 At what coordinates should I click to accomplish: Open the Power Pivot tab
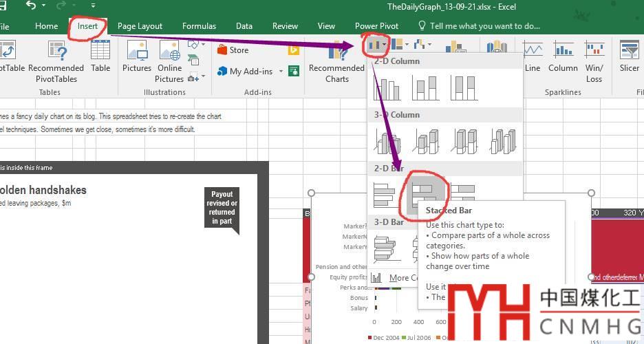point(376,26)
